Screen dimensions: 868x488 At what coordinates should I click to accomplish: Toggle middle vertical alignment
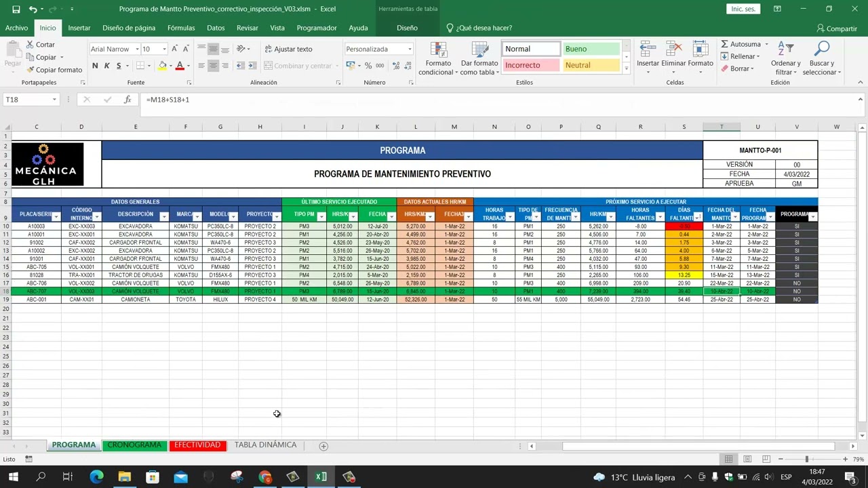point(213,49)
